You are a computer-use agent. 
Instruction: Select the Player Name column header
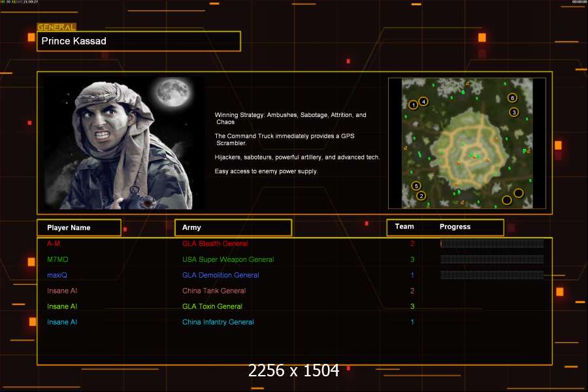point(79,228)
